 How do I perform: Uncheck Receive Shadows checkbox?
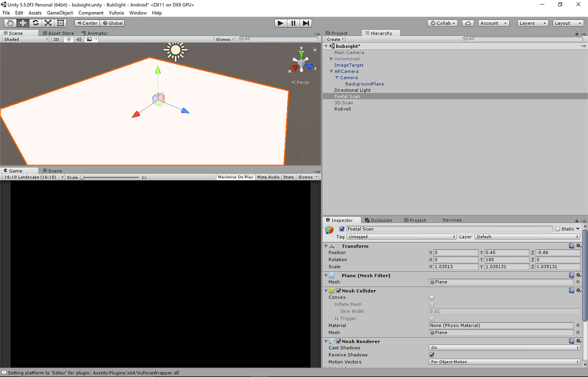[431, 355]
